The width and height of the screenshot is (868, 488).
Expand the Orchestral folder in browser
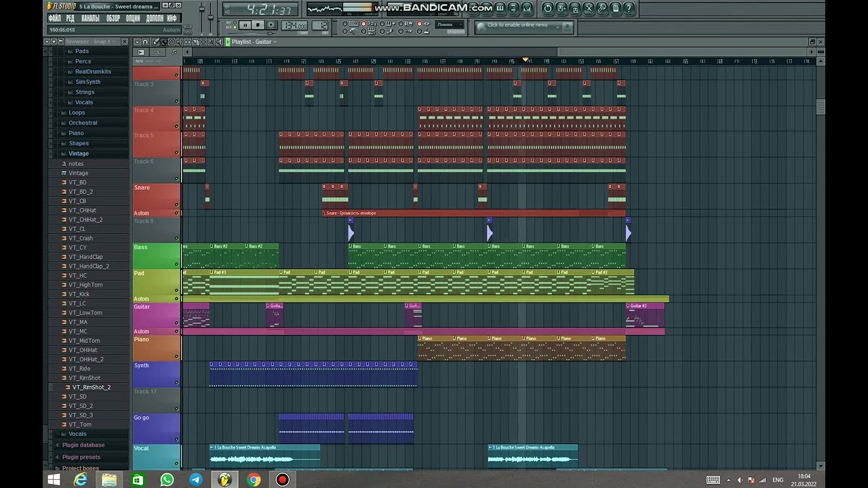[x=83, y=123]
